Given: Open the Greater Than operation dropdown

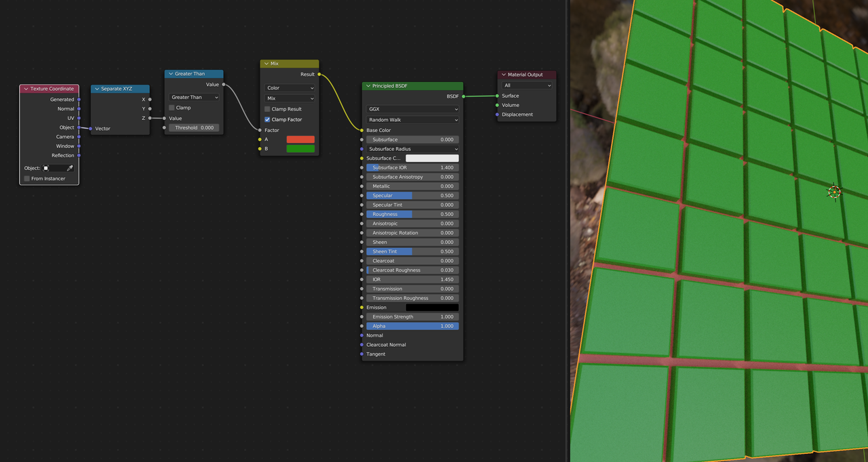Looking at the screenshot, I should point(195,98).
